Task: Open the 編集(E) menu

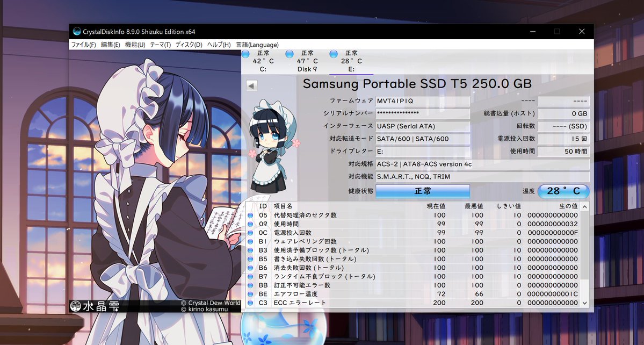Action: [111, 45]
